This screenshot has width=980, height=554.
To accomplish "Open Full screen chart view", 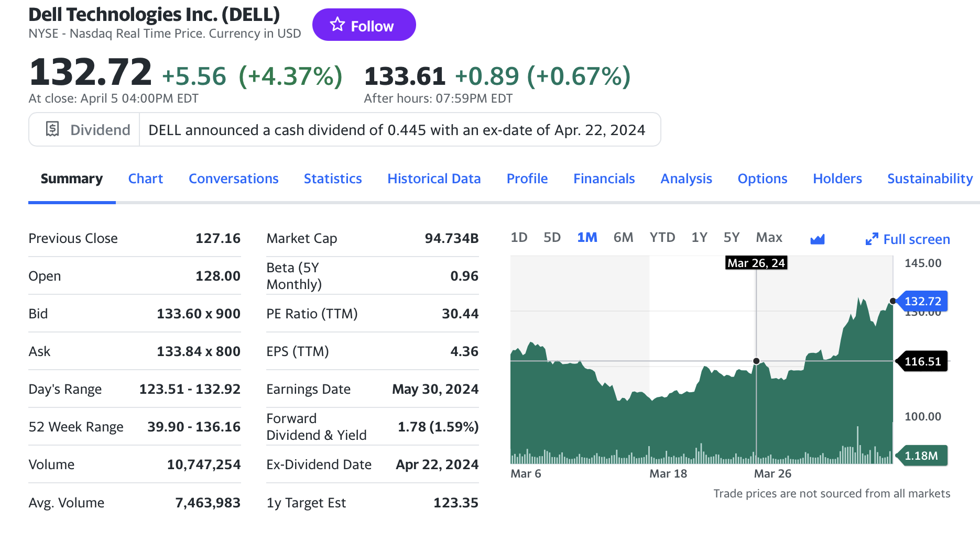I will (917, 239).
